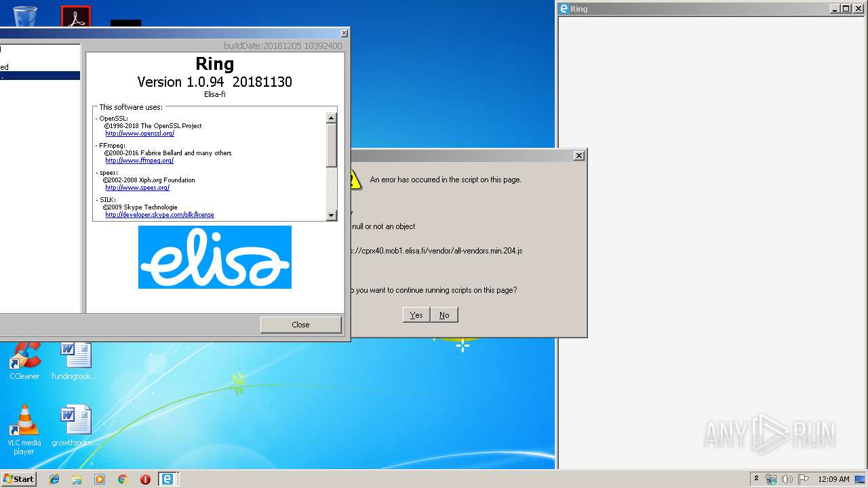The image size is (868, 488).
Task: Open the Adobe Acrobat desktop icon
Action: 76,16
